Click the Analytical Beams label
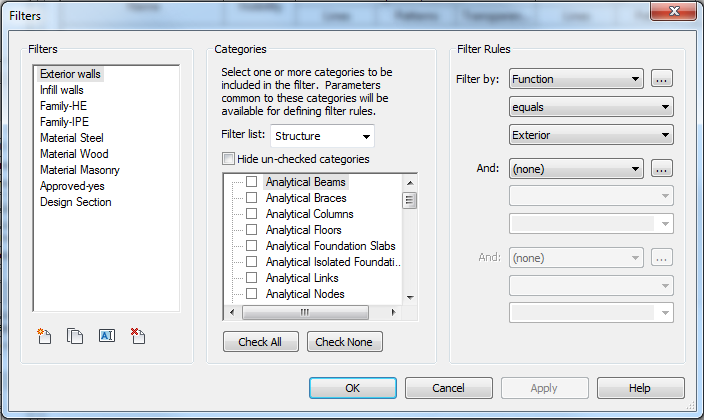Image resolution: width=704 pixels, height=420 pixels. point(306,182)
